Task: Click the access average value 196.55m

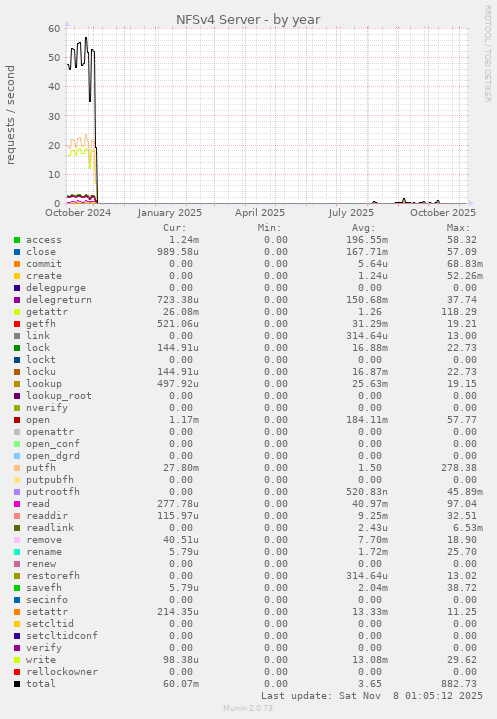Action: click(367, 240)
